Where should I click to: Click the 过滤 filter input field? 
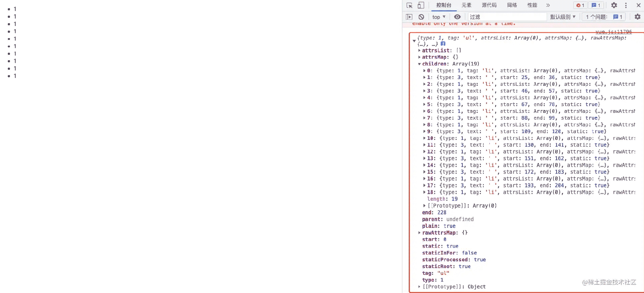(507, 17)
